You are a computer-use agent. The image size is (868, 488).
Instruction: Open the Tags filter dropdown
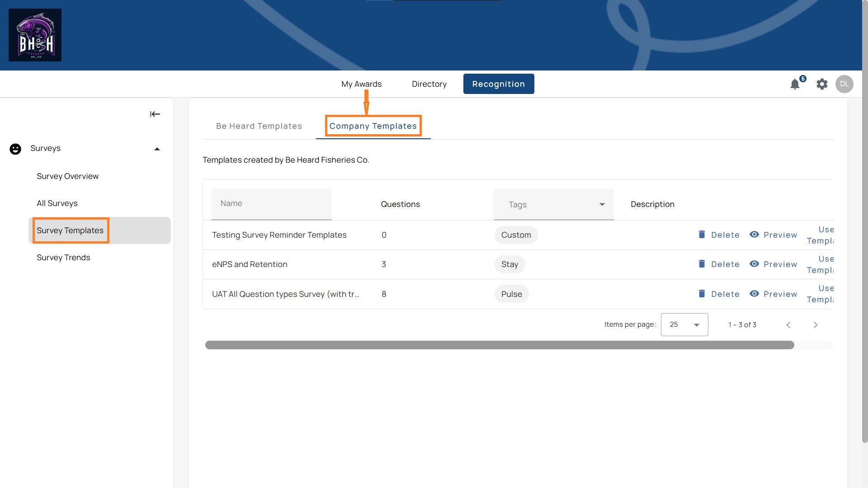coord(554,204)
